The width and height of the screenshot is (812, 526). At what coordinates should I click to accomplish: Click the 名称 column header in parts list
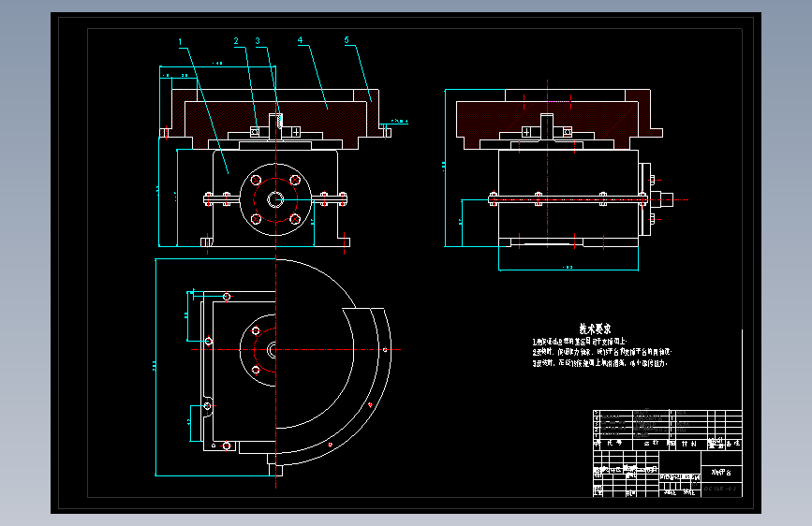tap(651, 444)
